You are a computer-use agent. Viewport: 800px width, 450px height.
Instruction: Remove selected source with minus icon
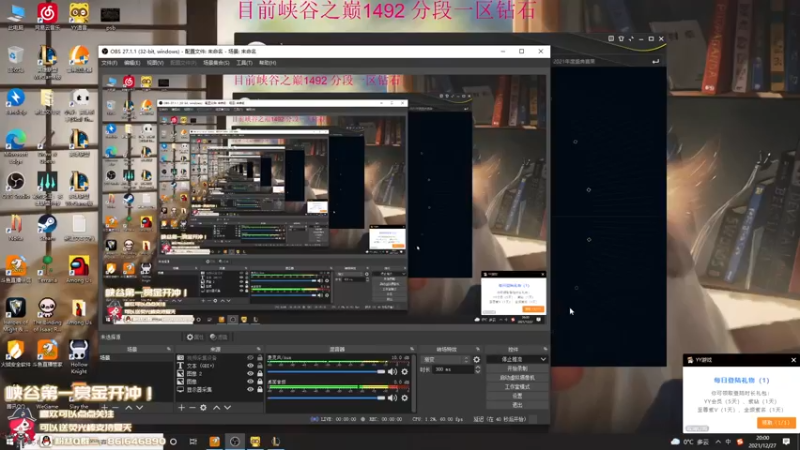click(192, 408)
